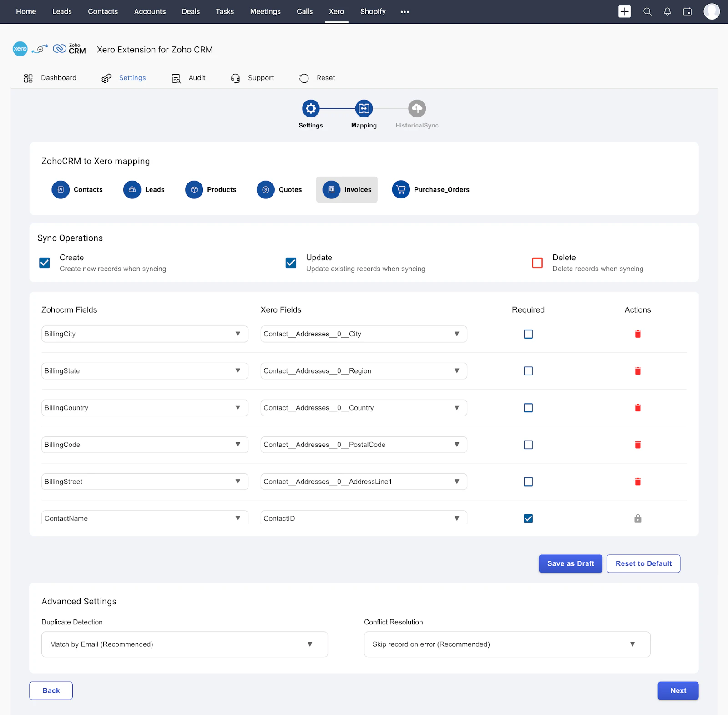Image resolution: width=728 pixels, height=715 pixels.
Task: Delete the BillingStreet mapping row
Action: point(637,482)
